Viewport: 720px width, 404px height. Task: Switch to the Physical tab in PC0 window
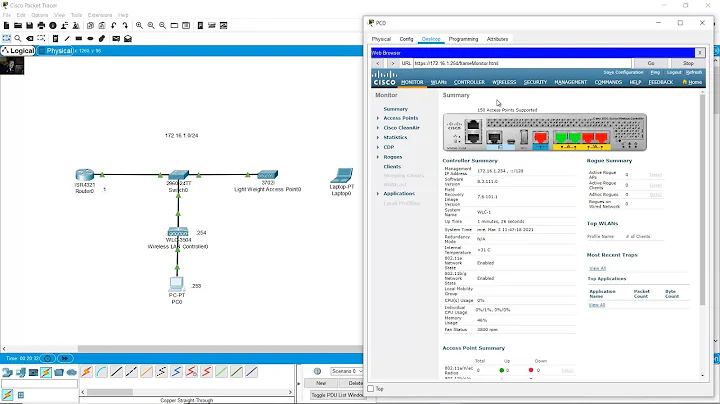pos(381,39)
